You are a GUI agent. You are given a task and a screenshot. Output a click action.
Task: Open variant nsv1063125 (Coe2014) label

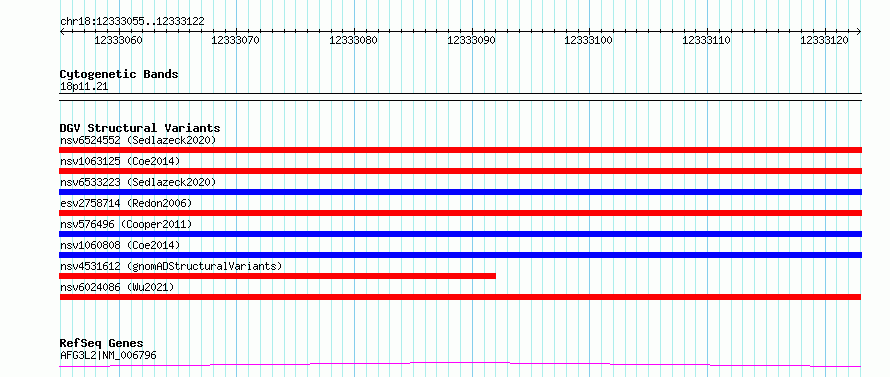(x=120, y=161)
